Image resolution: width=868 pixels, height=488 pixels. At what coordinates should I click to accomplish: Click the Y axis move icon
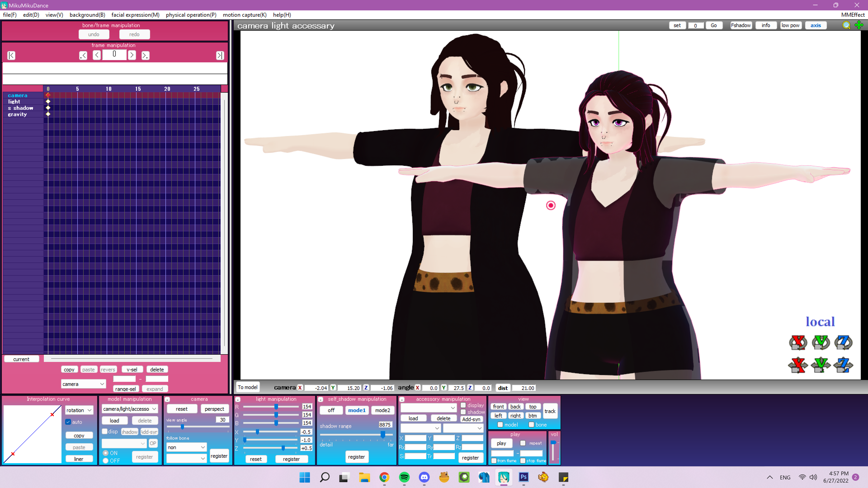(x=821, y=365)
